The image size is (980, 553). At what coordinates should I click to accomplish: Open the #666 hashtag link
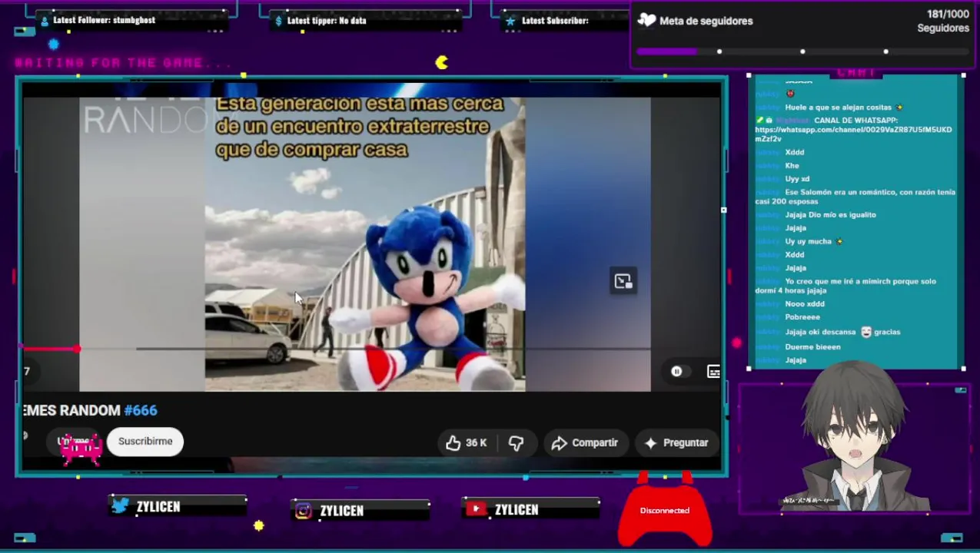click(141, 410)
